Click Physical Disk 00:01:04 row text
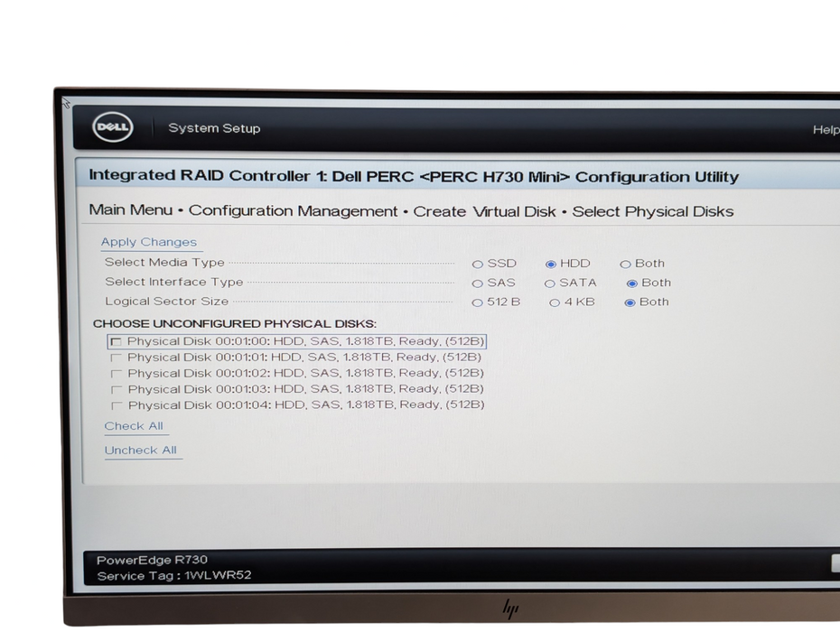Image resolution: width=840 pixels, height=632 pixels. pyautogui.click(x=306, y=404)
